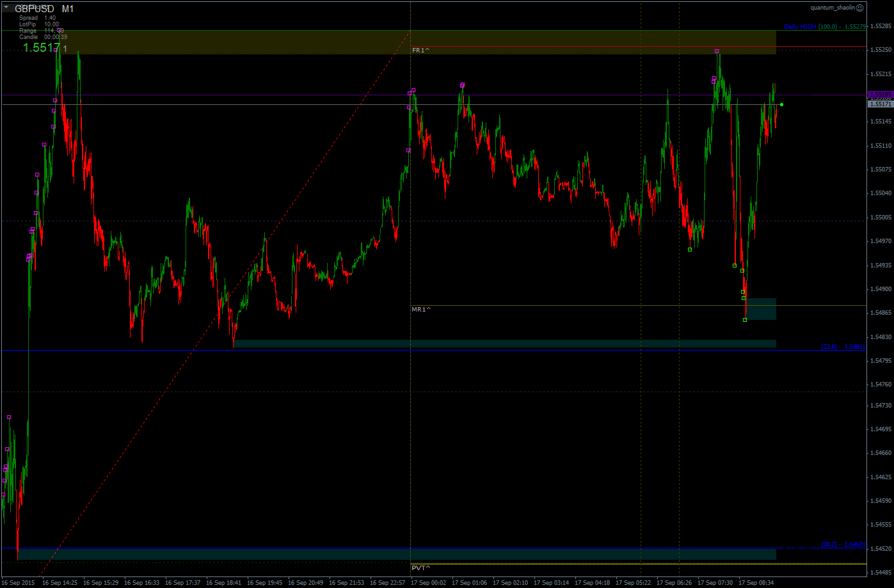Screen dimensions: 894x588
Task: Click the green current-price dot marker
Action: 781,104
